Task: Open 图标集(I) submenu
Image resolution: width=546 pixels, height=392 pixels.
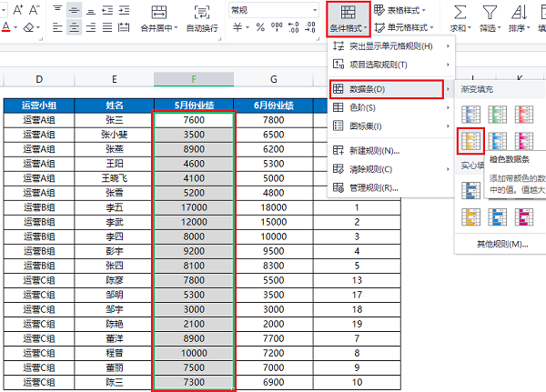Action: coord(391,126)
